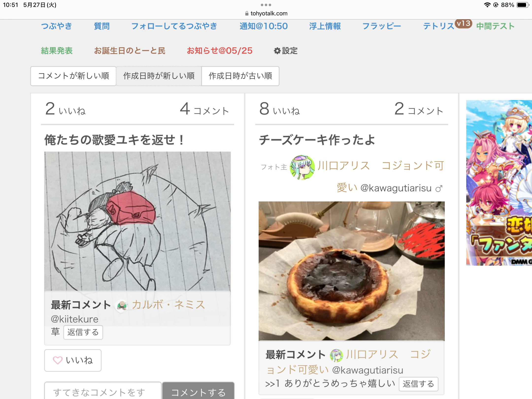Click 返信する under the 草 comment
532x399 pixels.
coord(83,332)
